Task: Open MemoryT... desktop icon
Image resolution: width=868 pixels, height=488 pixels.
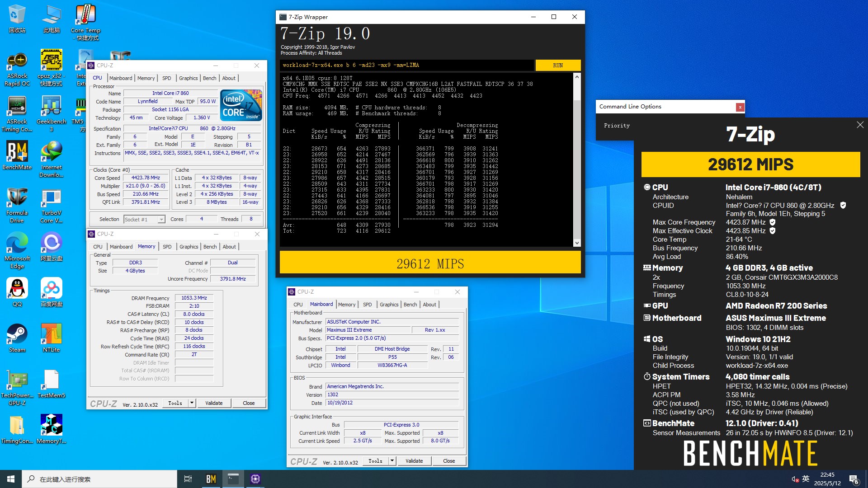Action: pos(51,429)
